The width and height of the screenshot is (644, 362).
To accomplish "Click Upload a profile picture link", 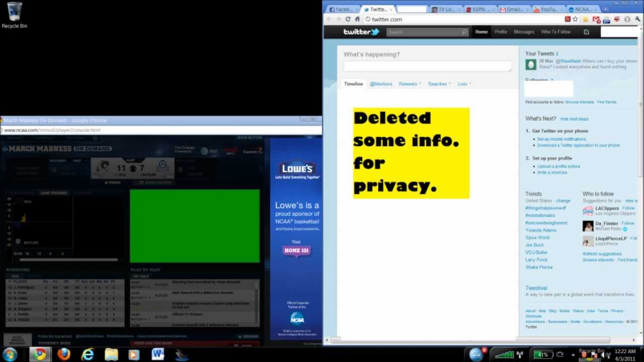I will click(558, 166).
